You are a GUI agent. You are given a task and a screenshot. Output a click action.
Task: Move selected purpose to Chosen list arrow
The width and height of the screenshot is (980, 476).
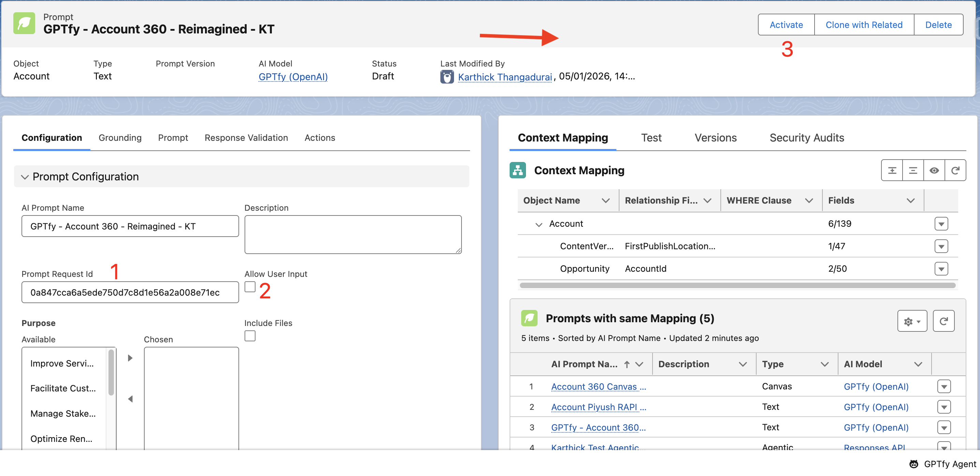coord(130,358)
